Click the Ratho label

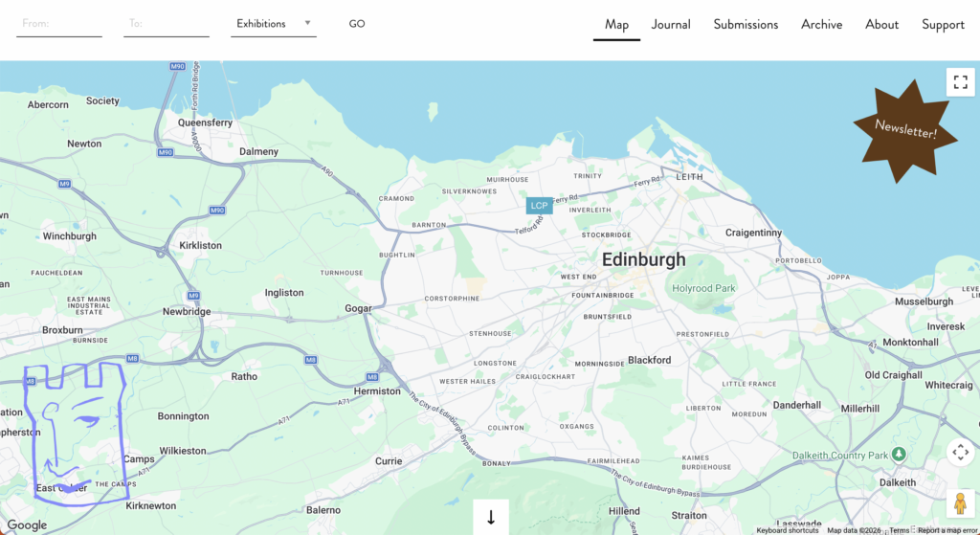click(244, 376)
